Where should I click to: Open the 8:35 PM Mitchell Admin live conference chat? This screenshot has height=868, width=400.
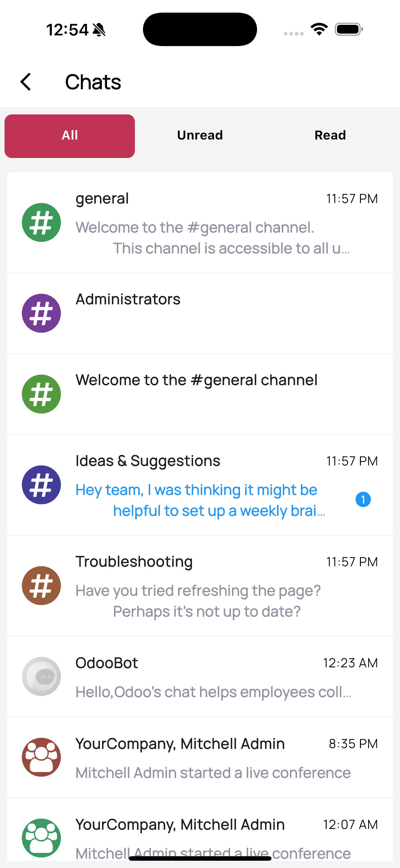[213, 772]
